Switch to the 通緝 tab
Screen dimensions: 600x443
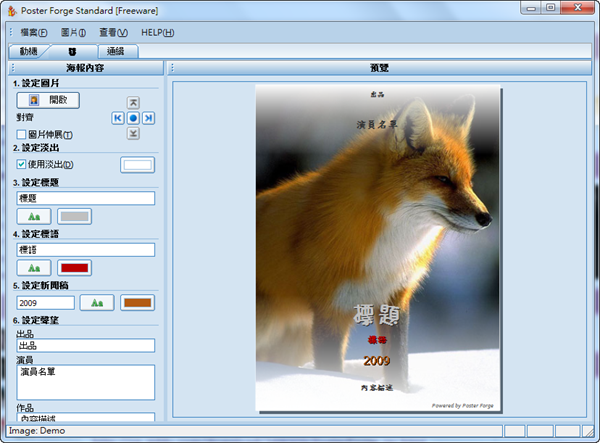[115, 51]
